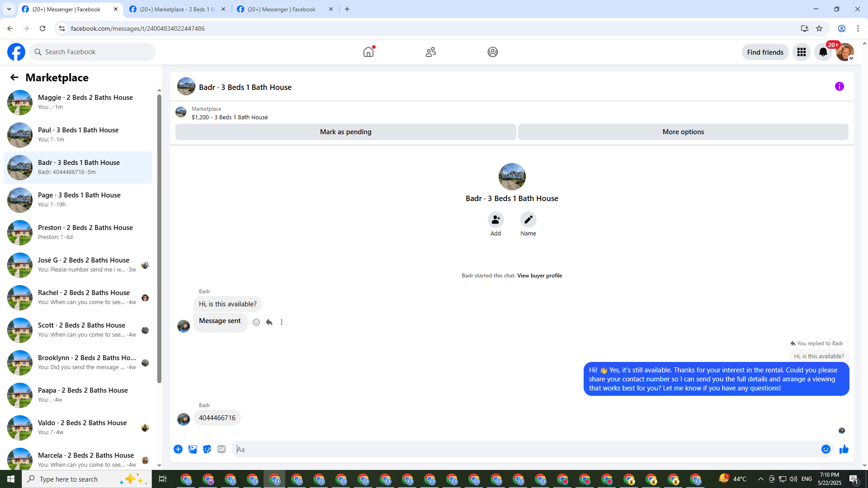The image size is (868, 488).
Task: Open Windows Start menu
Action: pos(11,479)
